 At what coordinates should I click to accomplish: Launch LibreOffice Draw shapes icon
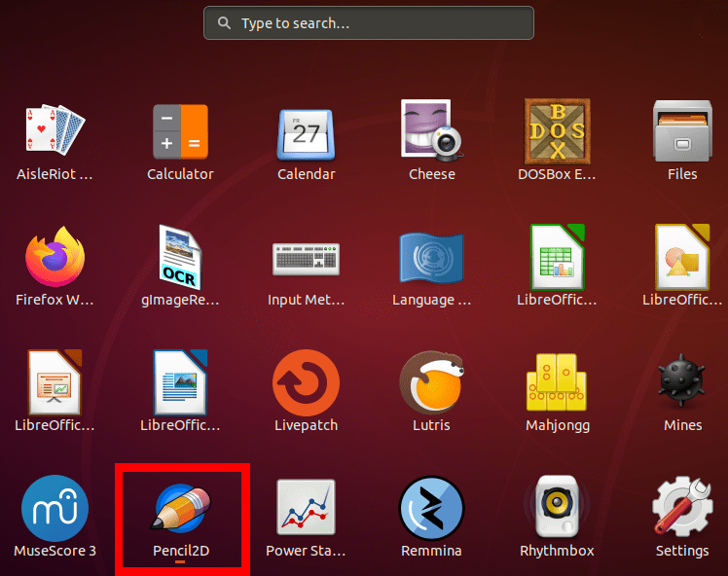point(682,257)
